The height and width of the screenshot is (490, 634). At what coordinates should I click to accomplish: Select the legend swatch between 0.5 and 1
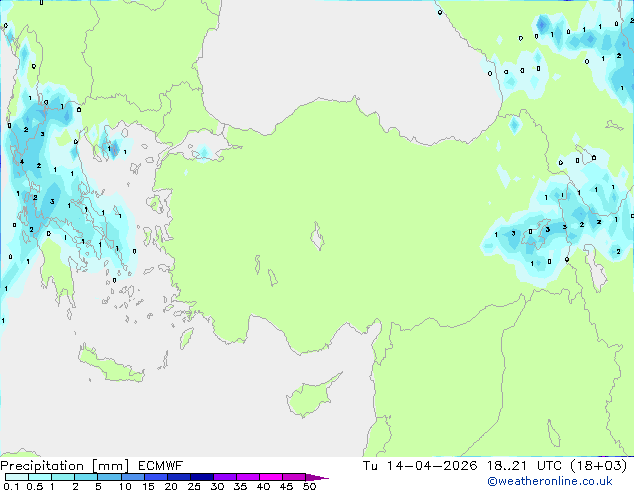pos(40,477)
